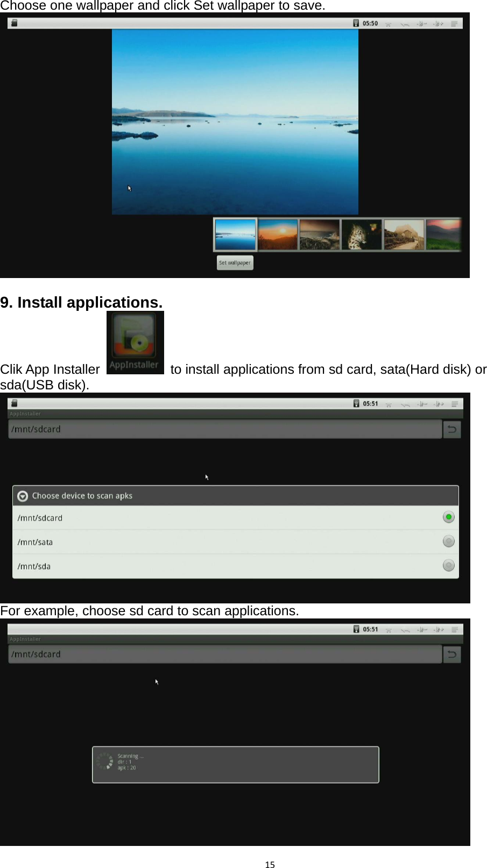Screen dimensions: 487x868
Task: Tap storage icon beside 05:50 clock
Action: tap(356, 23)
